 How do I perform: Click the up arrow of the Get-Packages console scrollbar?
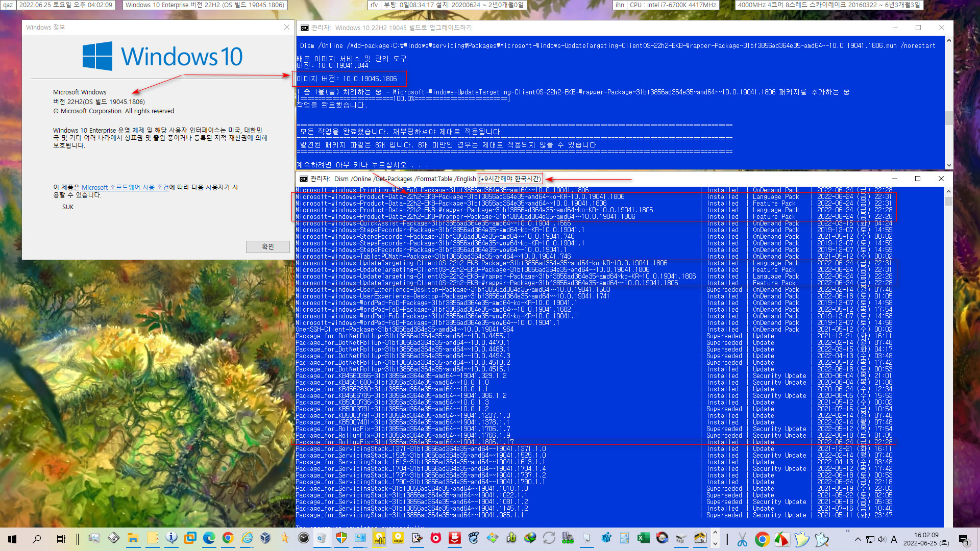tap(948, 191)
